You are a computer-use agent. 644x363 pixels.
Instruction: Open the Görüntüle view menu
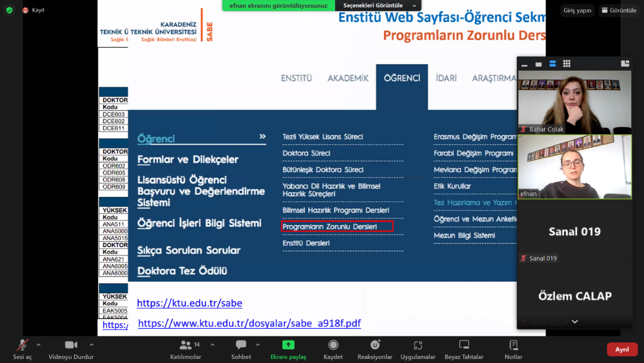(x=619, y=10)
